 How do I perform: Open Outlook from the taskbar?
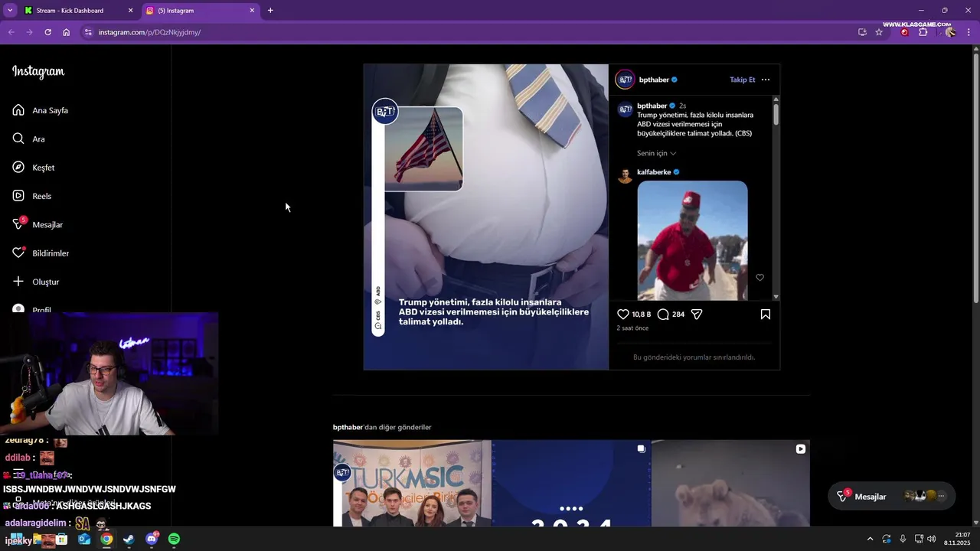click(x=84, y=539)
